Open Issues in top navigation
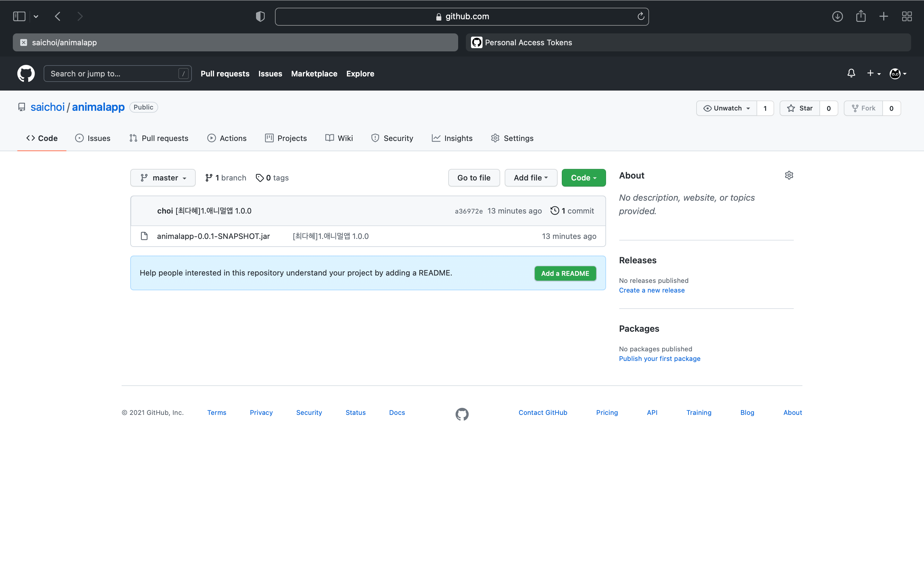The height and width of the screenshot is (578, 924). click(x=270, y=74)
